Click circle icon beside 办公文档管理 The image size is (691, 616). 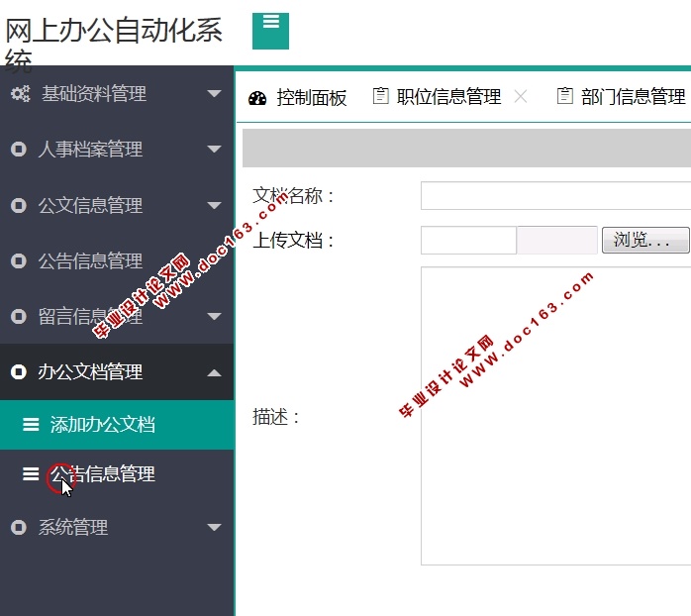(x=19, y=371)
